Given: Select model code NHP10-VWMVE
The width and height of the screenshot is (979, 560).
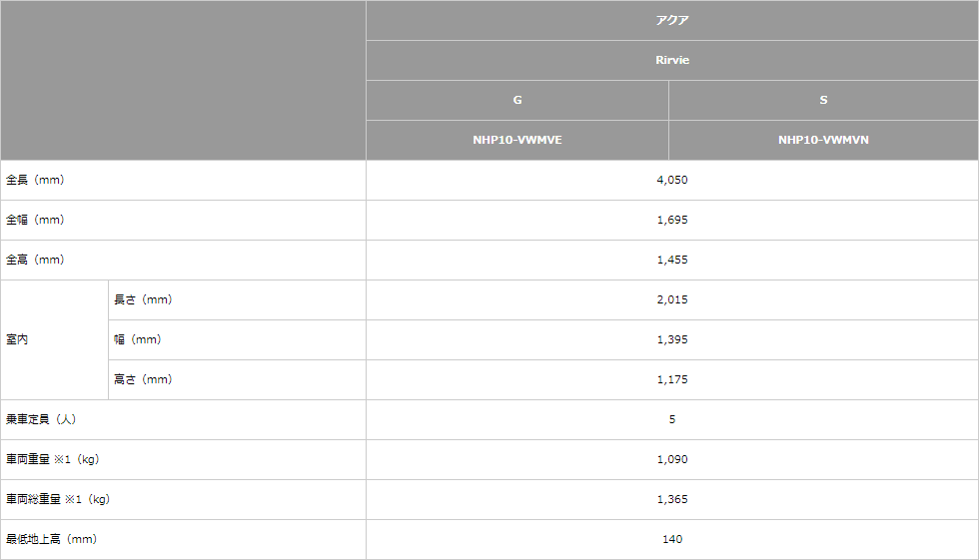Looking at the screenshot, I should [517, 141].
